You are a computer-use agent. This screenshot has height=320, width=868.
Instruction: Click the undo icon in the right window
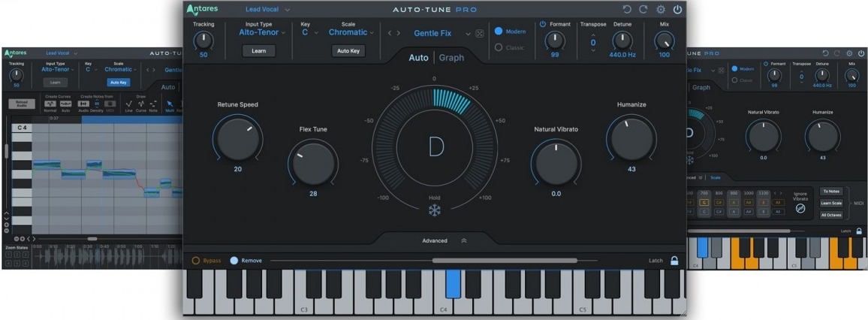[826, 53]
